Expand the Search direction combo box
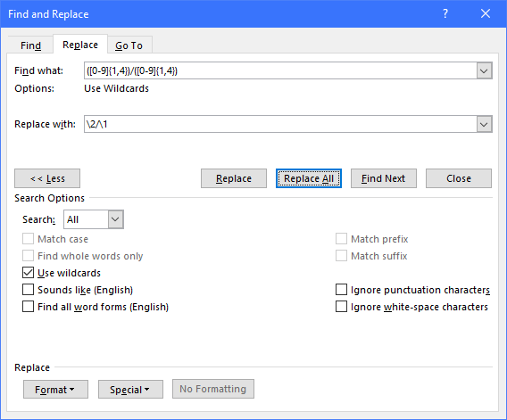This screenshot has height=420, width=507. tap(94, 219)
